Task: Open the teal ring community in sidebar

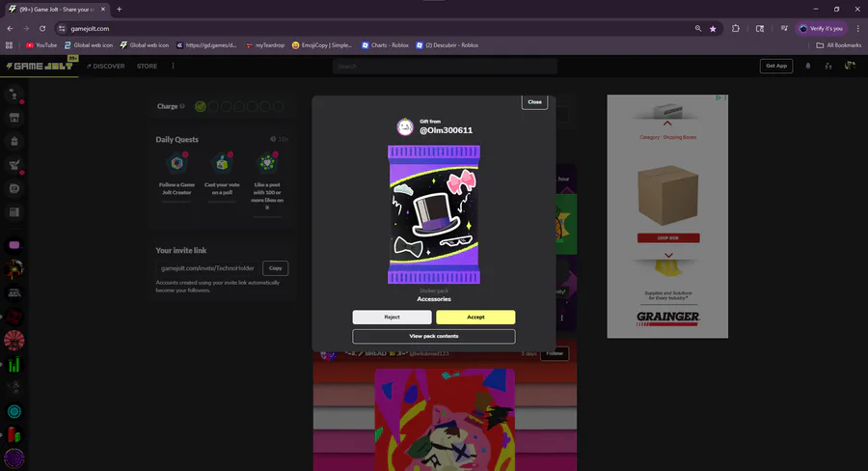Action: click(x=14, y=412)
